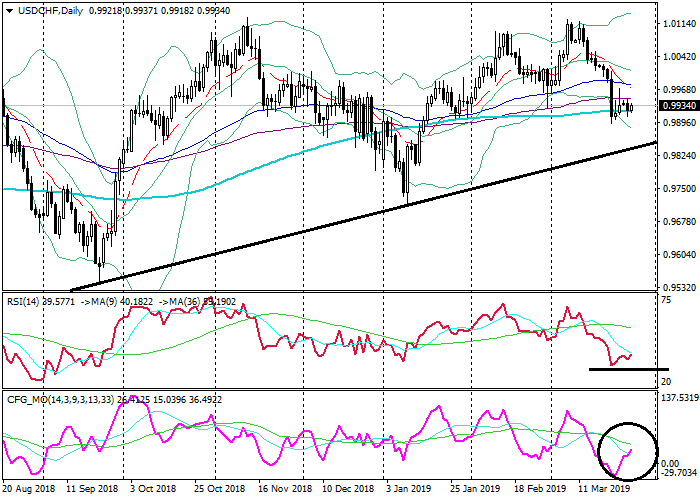Click the current price tag 0.99340
Viewport: 700px width, 500px height.
click(x=678, y=106)
